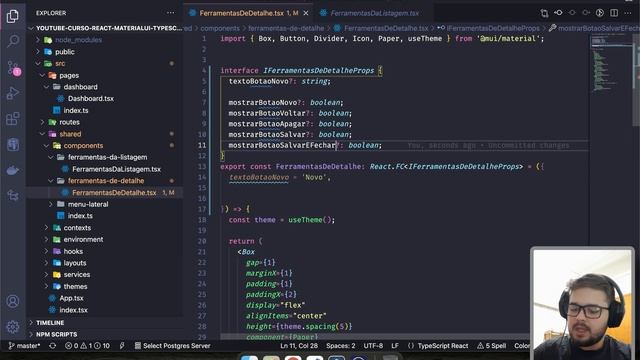This screenshot has height=360, width=640.
Task: Change encoding via UTF-8
Action: pyautogui.click(x=373, y=346)
